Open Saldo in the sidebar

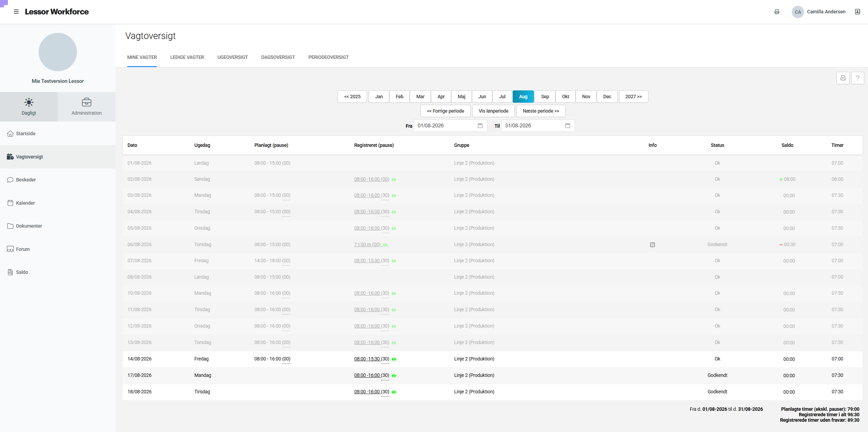[x=58, y=272]
